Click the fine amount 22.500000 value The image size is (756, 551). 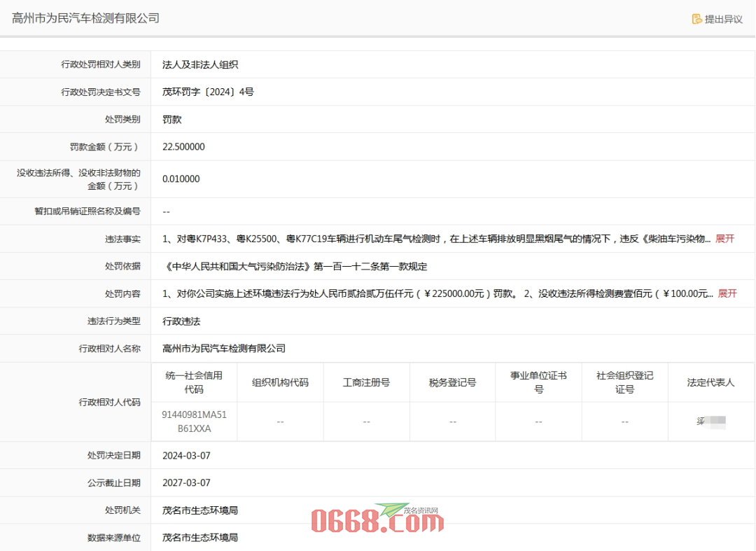(183, 147)
